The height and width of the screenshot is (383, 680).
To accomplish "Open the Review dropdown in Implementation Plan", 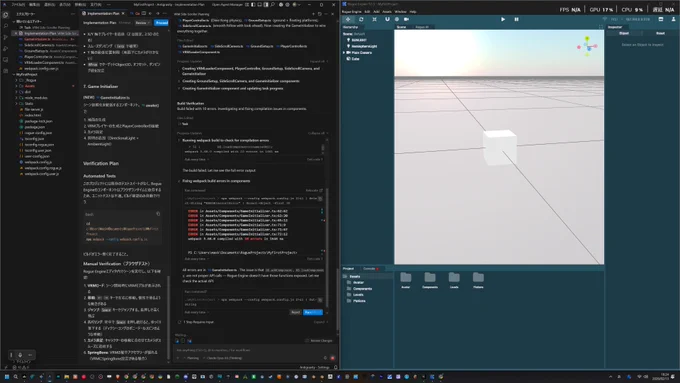I will point(142,23).
